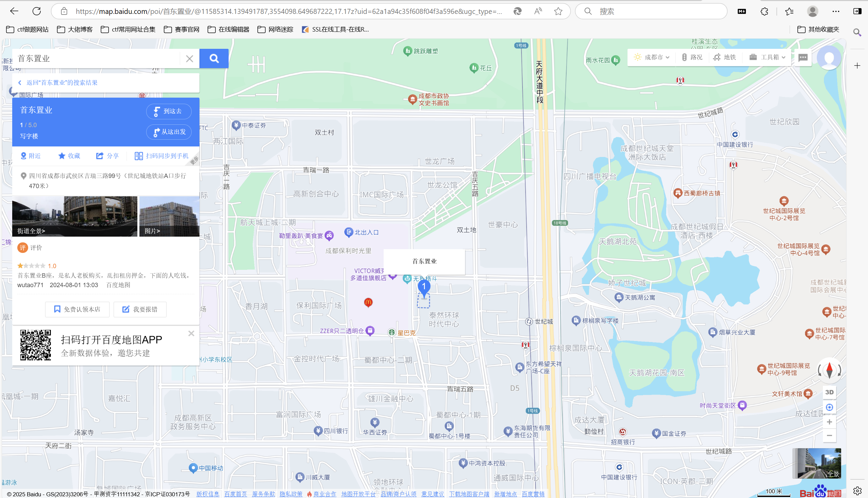Viewport: 868px width, 498px height.
Task: Click the blue map search button
Action: (214, 59)
